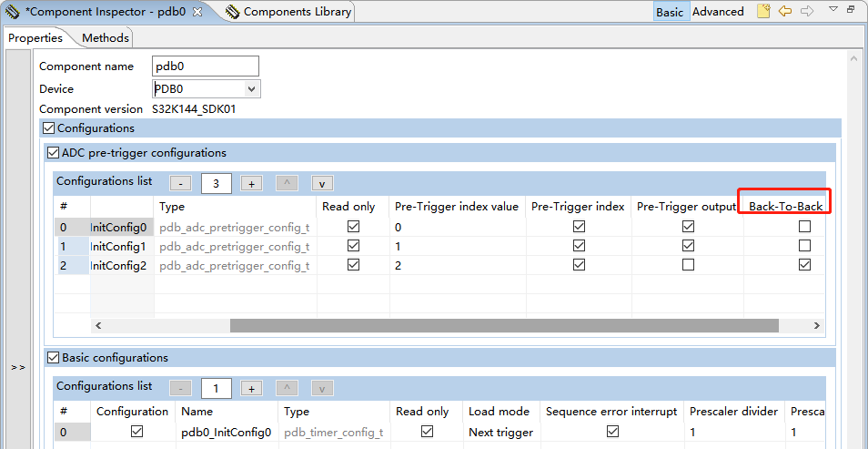Open the Methods tab
Image resolution: width=868 pixels, height=449 pixels.
click(x=106, y=38)
